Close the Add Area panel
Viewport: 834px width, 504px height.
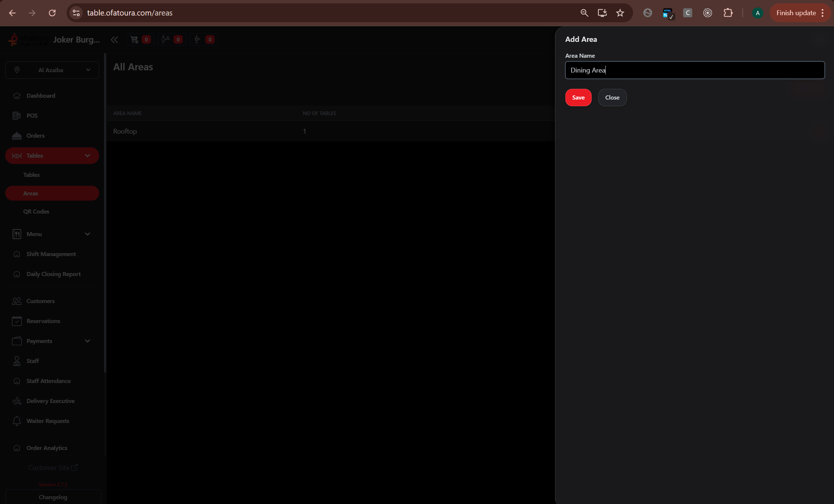[612, 97]
